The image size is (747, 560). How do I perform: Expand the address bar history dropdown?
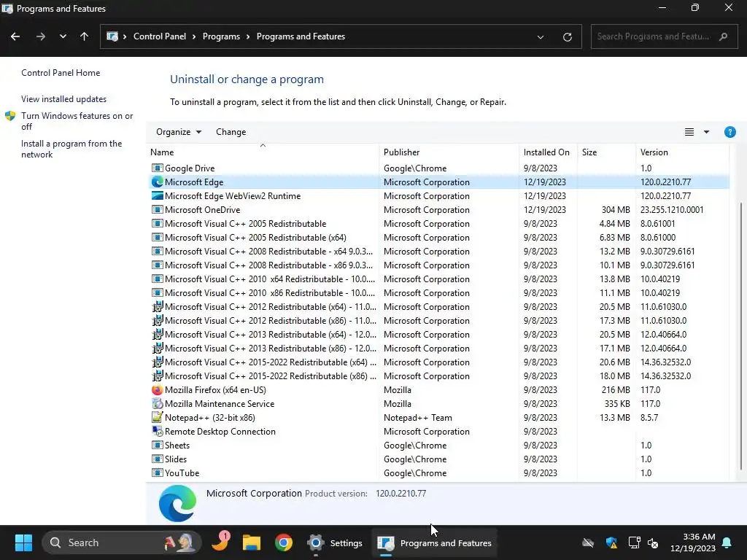coord(541,36)
